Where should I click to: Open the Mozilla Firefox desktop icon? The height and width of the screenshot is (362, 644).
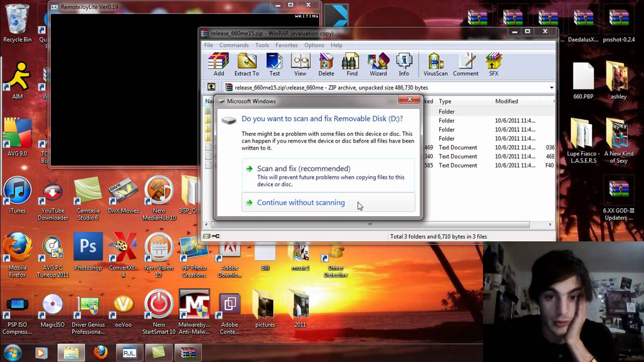pyautogui.click(x=18, y=255)
